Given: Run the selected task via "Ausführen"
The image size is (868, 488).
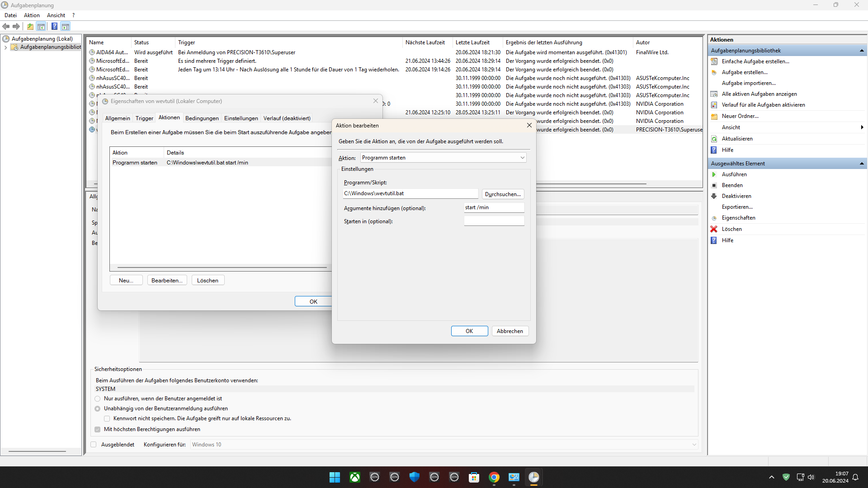Looking at the screenshot, I should [734, 174].
